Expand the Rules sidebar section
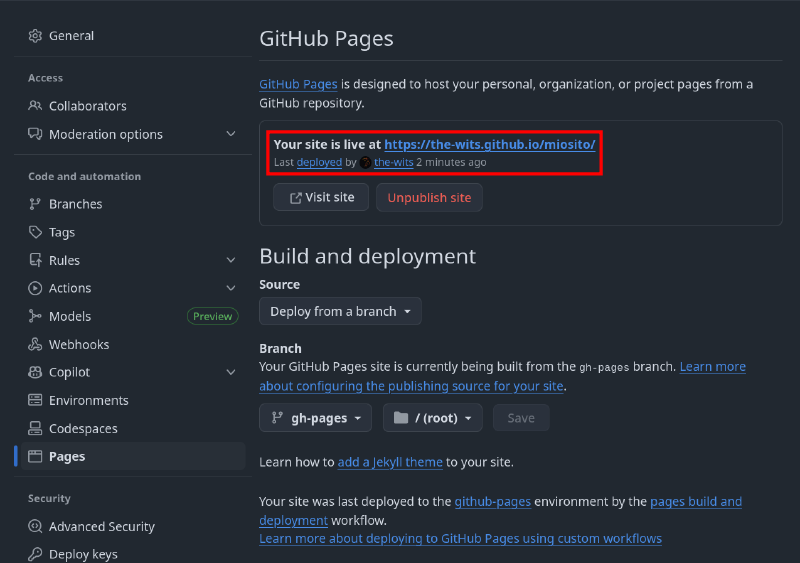The height and width of the screenshot is (563, 800). pyautogui.click(x=231, y=260)
